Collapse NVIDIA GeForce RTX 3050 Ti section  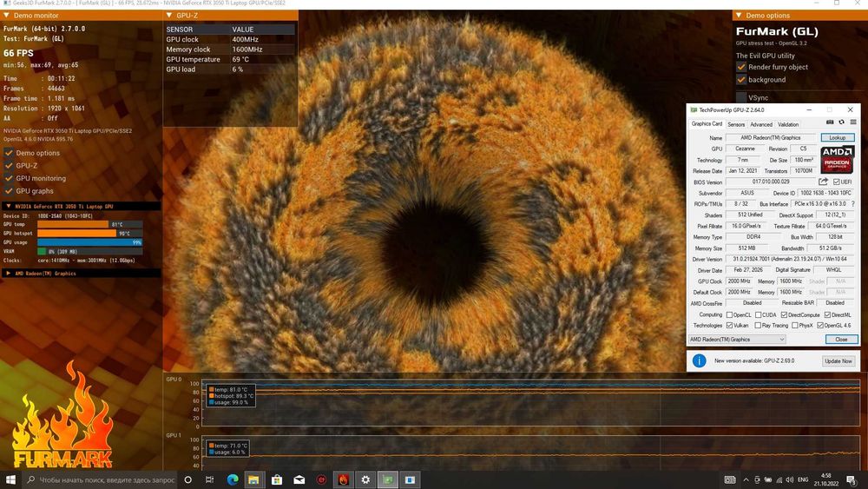pos(9,206)
